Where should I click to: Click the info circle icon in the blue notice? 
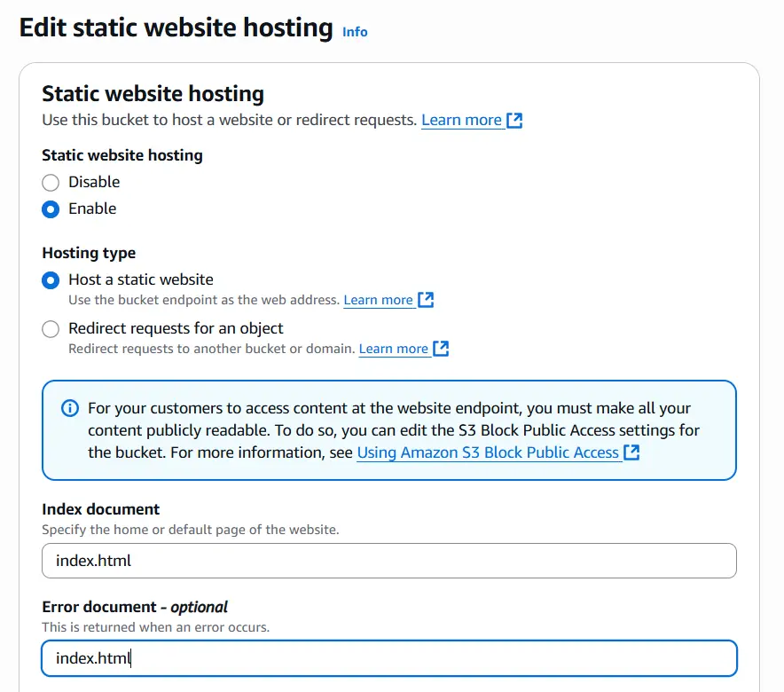(69, 408)
